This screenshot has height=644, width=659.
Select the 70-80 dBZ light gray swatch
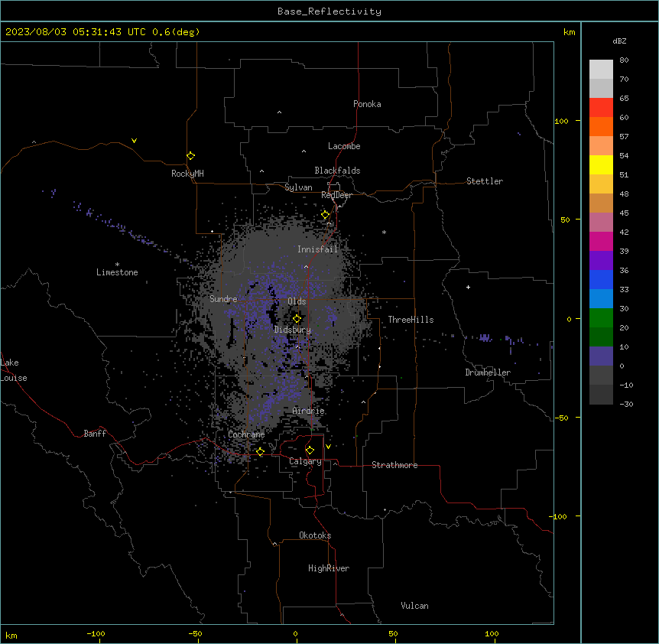coord(601,70)
